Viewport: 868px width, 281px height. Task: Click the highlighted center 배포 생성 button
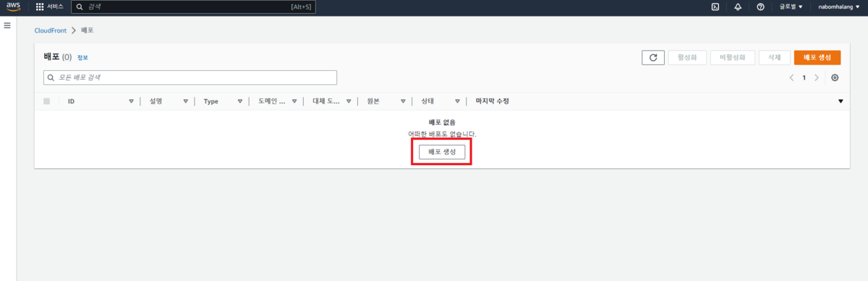442,151
